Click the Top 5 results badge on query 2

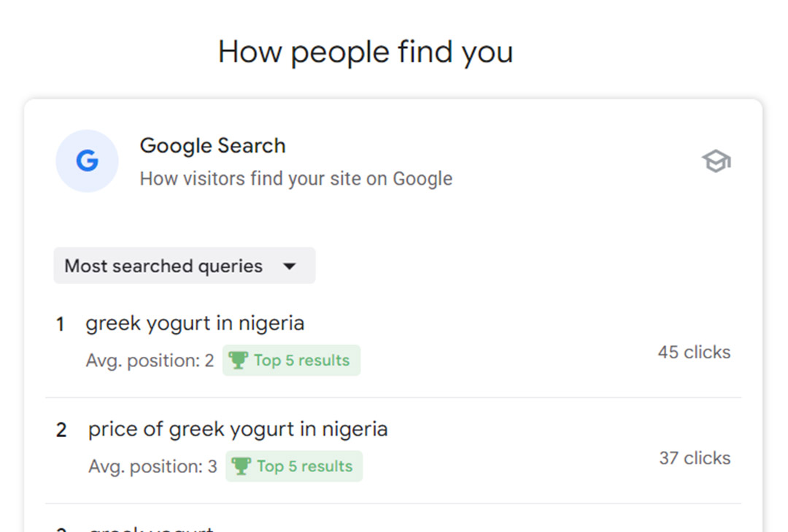[x=294, y=466]
